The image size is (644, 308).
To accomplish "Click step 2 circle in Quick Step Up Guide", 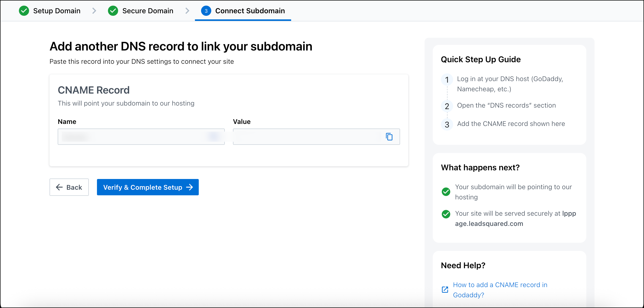I will coord(447,106).
